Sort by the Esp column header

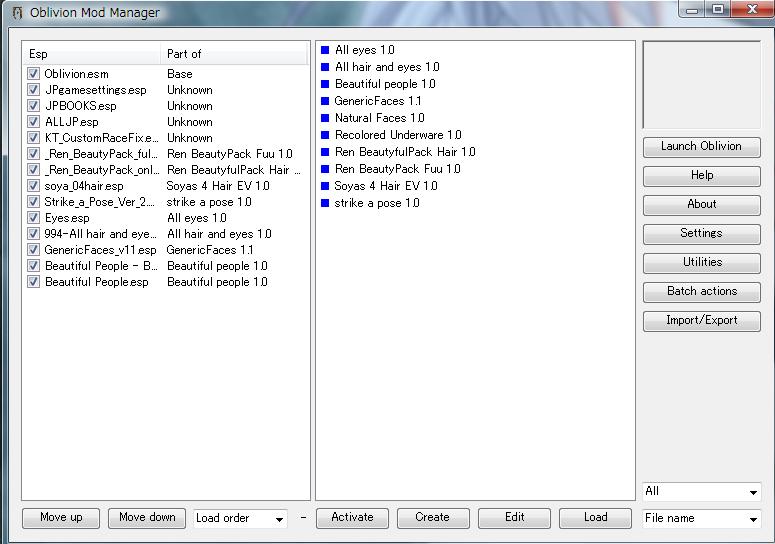pos(91,54)
